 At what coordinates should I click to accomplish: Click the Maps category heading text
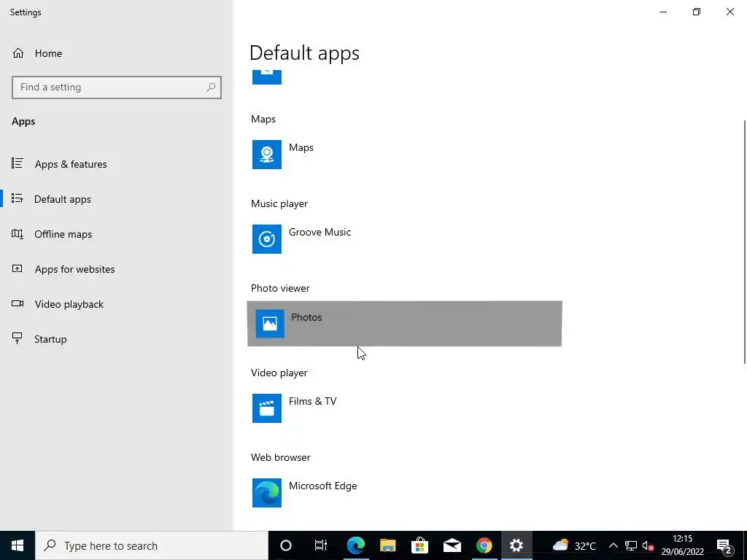point(263,119)
